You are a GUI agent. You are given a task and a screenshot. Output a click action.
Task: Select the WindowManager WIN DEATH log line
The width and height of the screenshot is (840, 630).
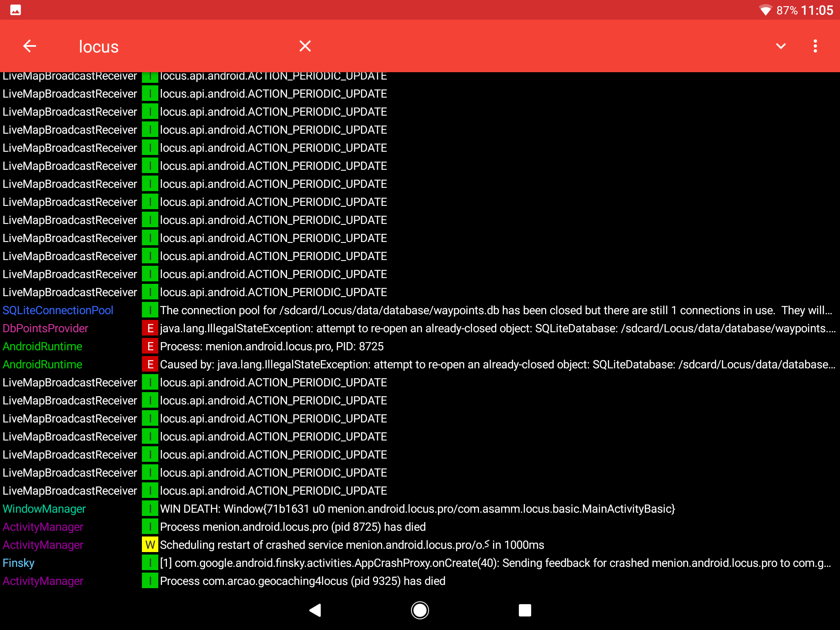pyautogui.click(x=417, y=509)
